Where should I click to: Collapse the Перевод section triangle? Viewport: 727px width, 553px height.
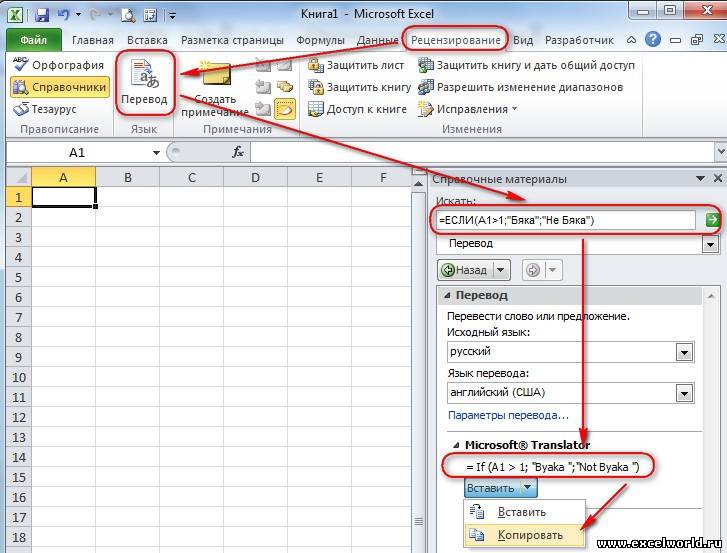point(447,296)
